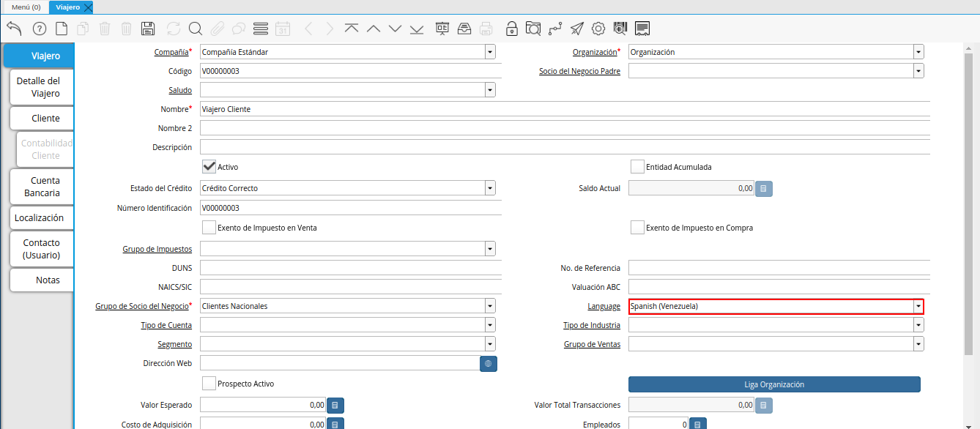Switch to the Detalle del Viajero tab

42,87
